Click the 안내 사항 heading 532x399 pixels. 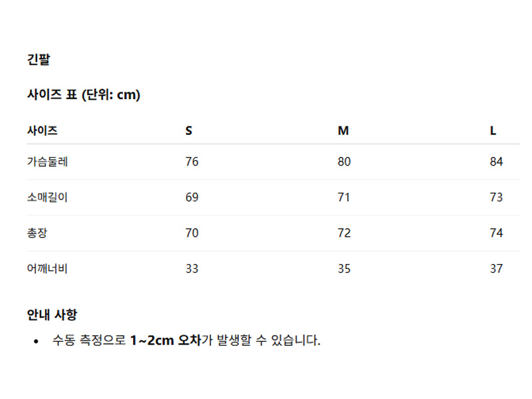tap(52, 315)
